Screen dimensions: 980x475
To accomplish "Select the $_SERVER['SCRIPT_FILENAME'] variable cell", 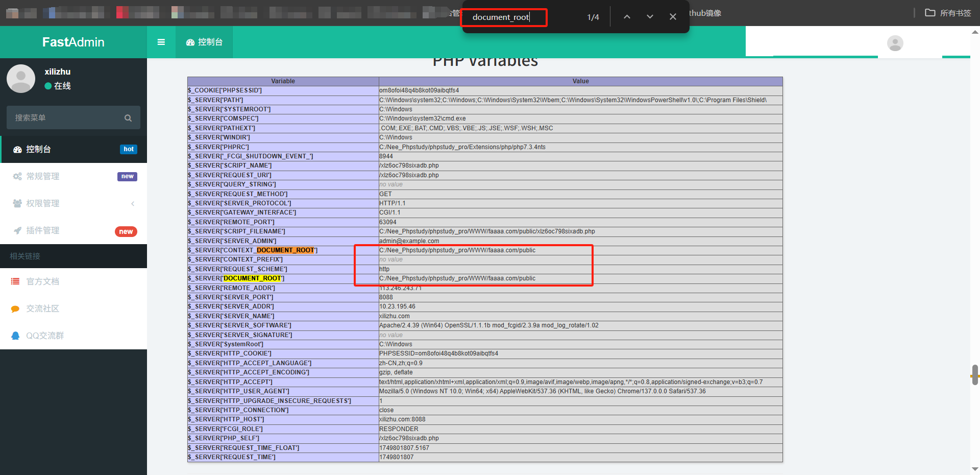I will (283, 231).
